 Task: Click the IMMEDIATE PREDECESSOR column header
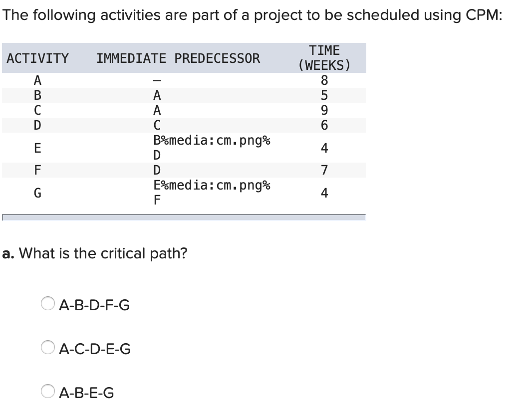(178, 58)
